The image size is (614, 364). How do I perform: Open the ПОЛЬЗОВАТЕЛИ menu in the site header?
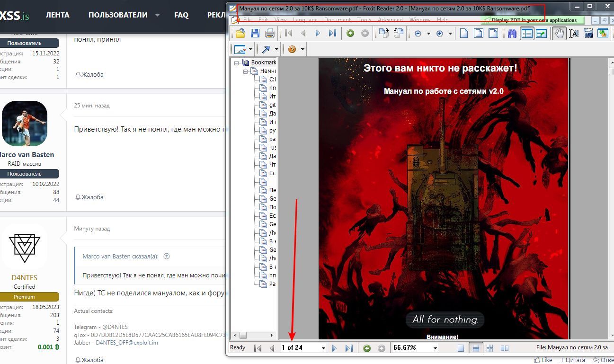coord(118,15)
